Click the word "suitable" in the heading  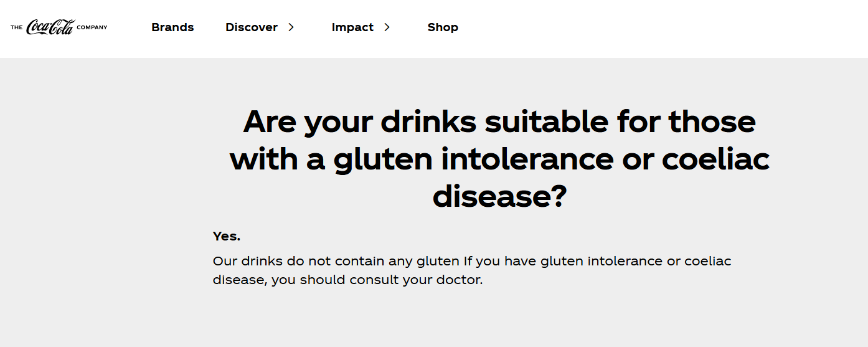[546, 121]
